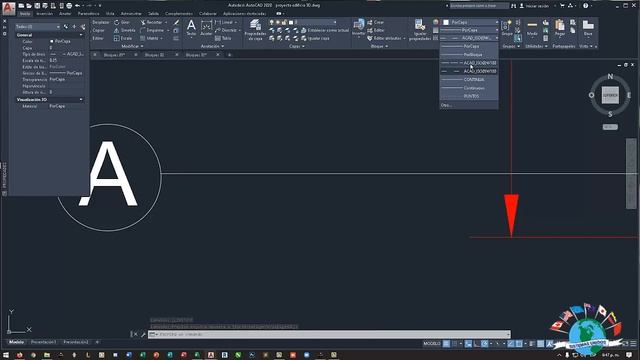The height and width of the screenshot is (360, 640).
Task: Open the lineweight PorCapa dropdown
Action: click(469, 30)
